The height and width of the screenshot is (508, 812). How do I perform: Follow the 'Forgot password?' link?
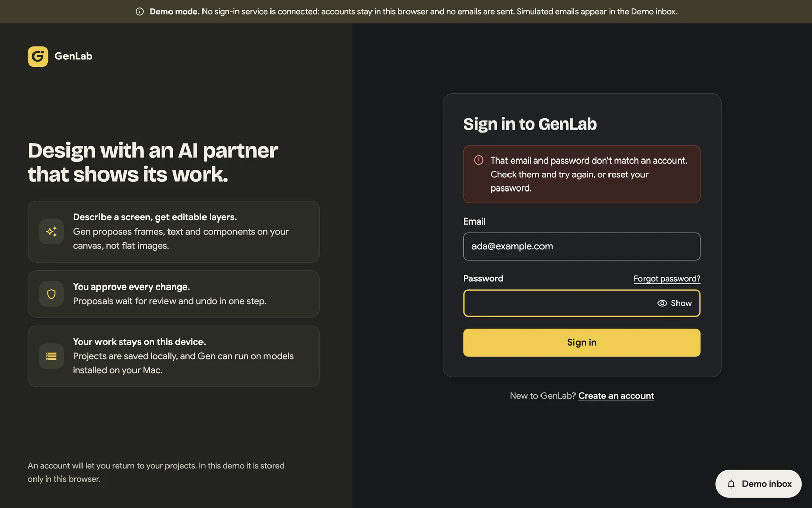pos(667,279)
